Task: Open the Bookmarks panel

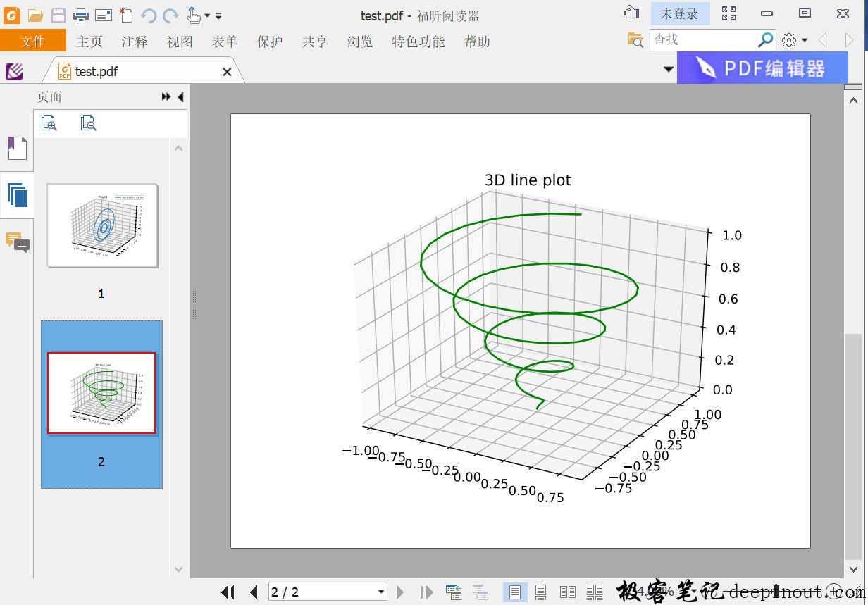Action: [x=17, y=148]
